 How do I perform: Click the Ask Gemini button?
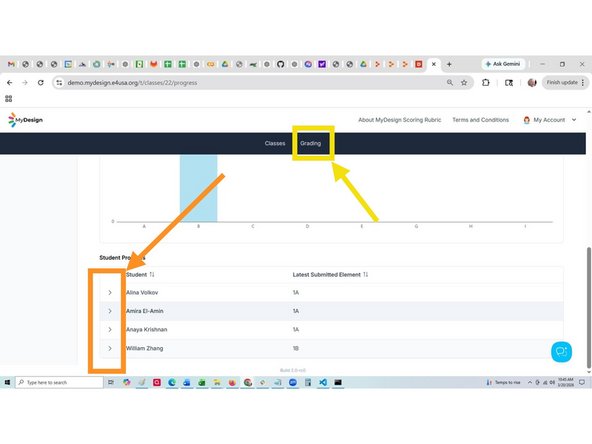click(503, 64)
